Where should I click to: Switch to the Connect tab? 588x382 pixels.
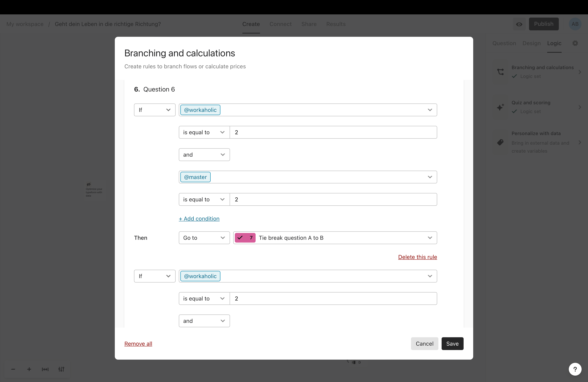(x=280, y=24)
